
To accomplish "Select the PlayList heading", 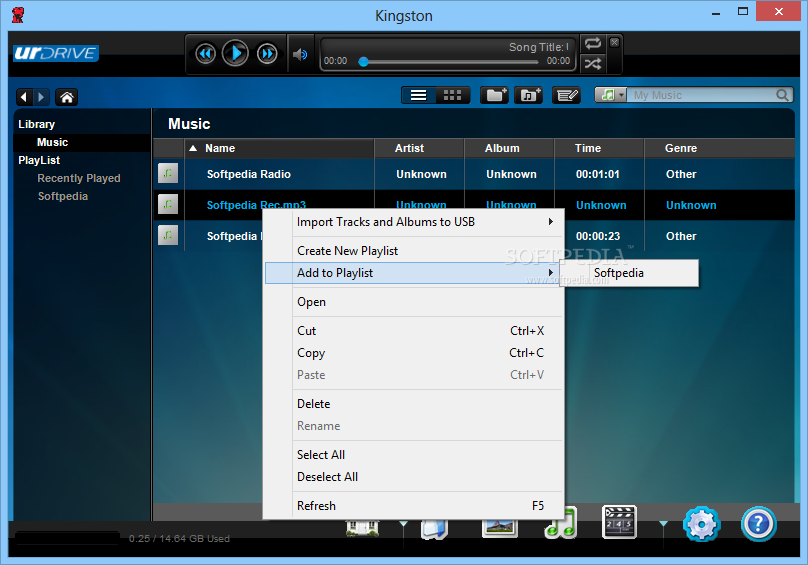I will [39, 160].
